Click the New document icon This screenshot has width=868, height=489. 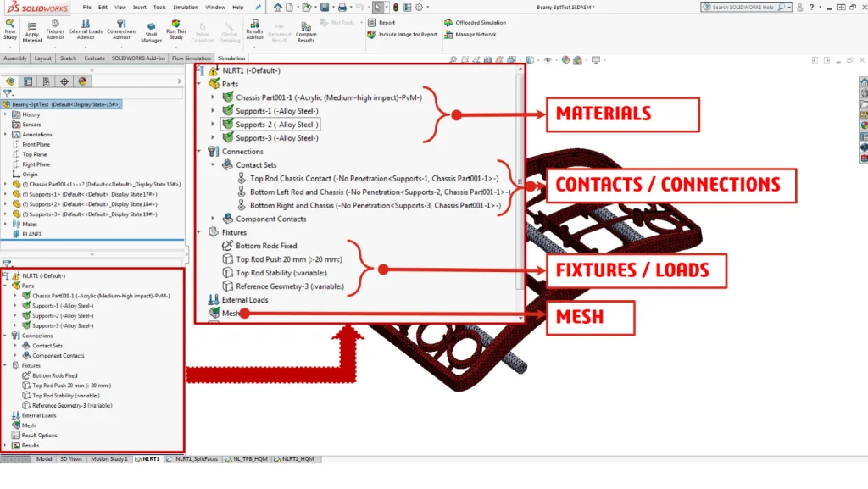point(290,7)
